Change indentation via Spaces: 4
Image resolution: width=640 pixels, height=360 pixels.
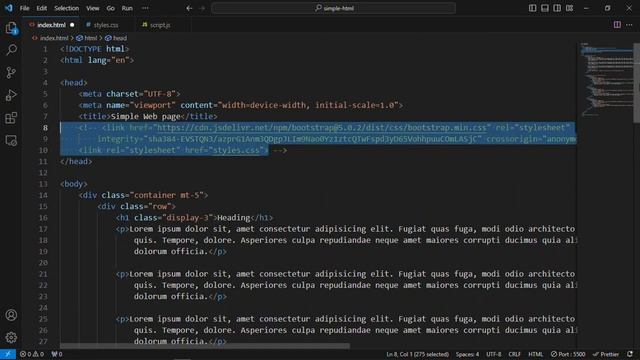467,354
